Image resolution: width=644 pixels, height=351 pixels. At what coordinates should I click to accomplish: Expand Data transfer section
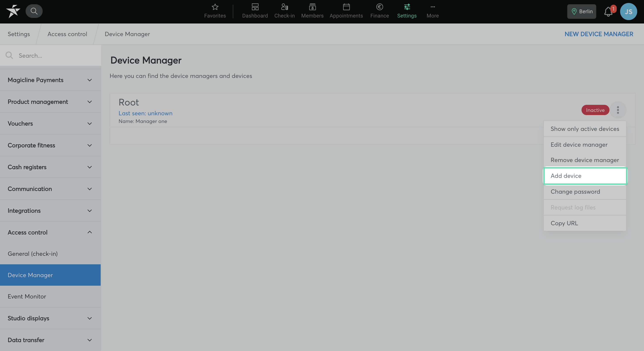(x=50, y=340)
